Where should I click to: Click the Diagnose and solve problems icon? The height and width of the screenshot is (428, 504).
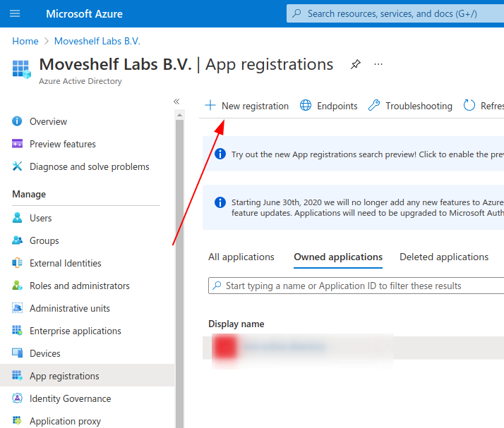17,166
